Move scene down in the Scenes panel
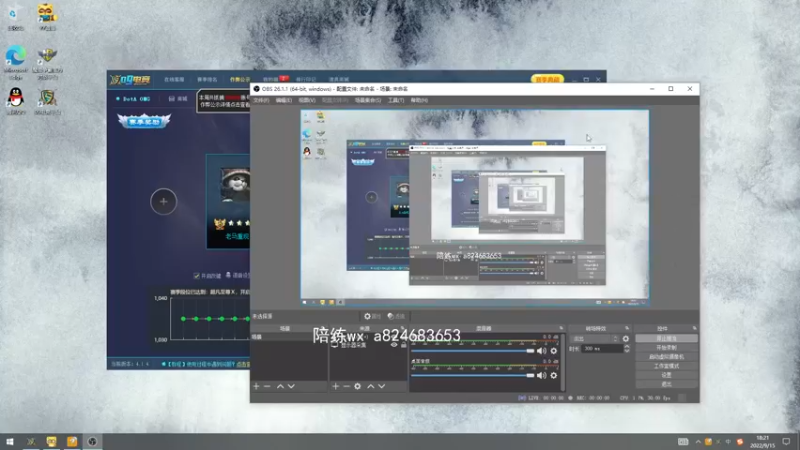 pyautogui.click(x=291, y=386)
